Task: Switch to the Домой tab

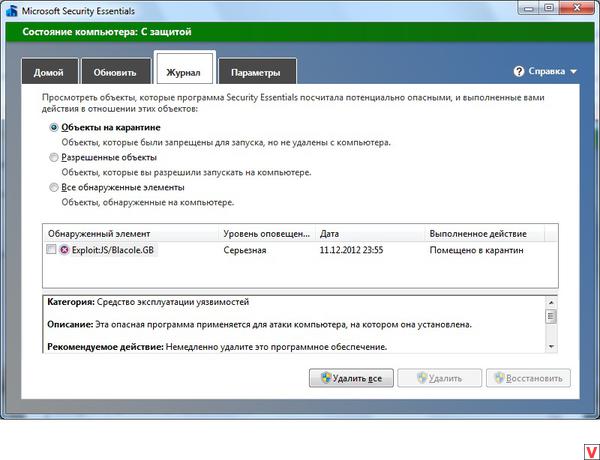Action: (x=50, y=71)
